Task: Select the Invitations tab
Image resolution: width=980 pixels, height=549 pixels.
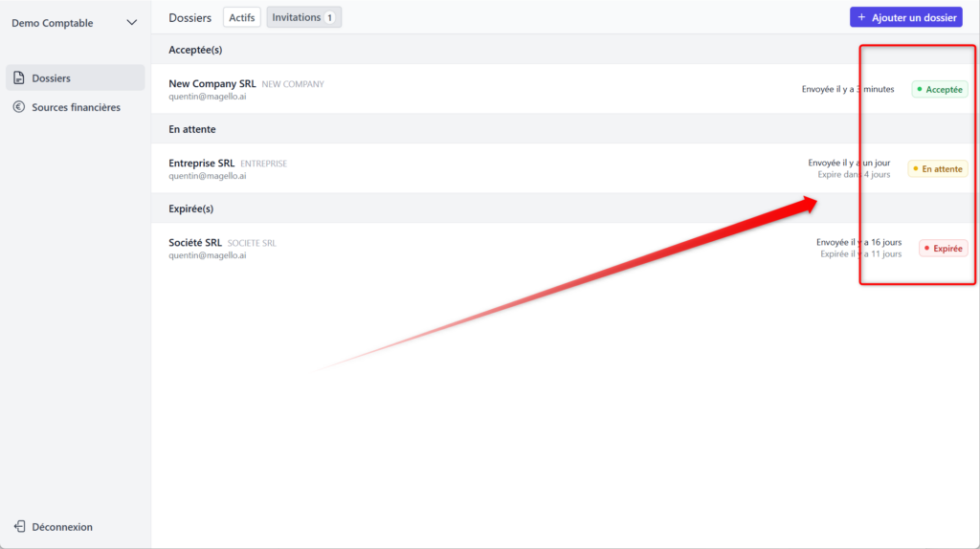Action: click(x=303, y=17)
